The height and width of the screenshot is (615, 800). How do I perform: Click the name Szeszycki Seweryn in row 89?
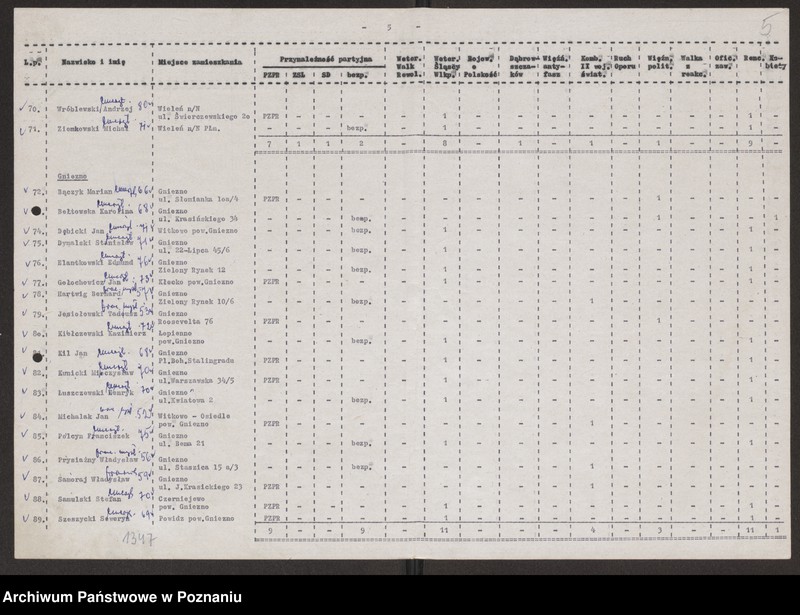point(88,520)
